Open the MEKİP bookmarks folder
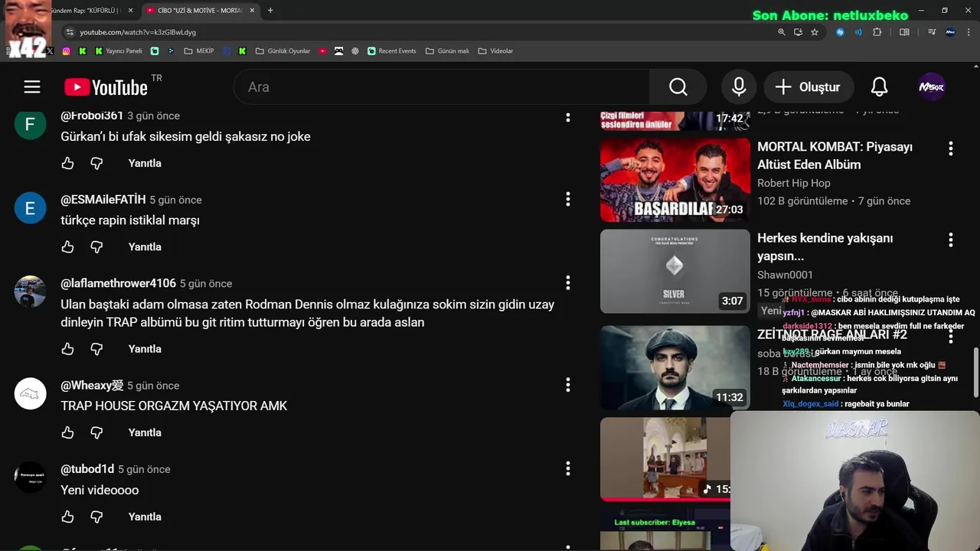 coord(199,51)
